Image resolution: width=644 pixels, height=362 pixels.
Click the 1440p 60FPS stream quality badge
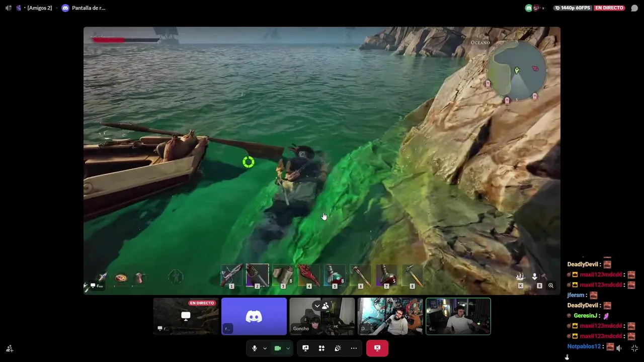coord(572,8)
